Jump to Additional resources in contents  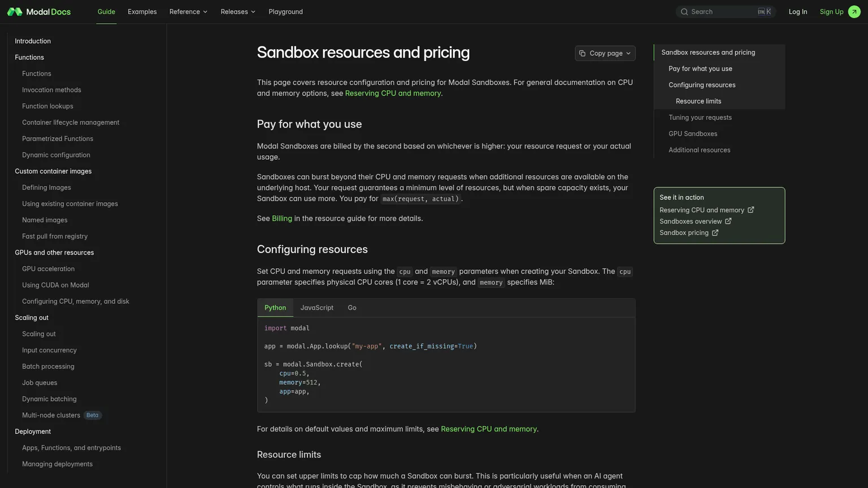click(700, 150)
